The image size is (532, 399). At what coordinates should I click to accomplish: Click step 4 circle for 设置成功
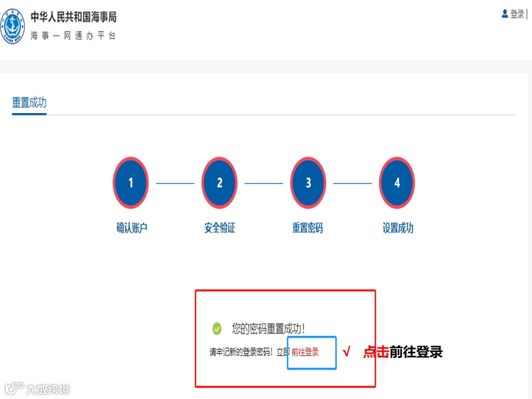coord(397,183)
